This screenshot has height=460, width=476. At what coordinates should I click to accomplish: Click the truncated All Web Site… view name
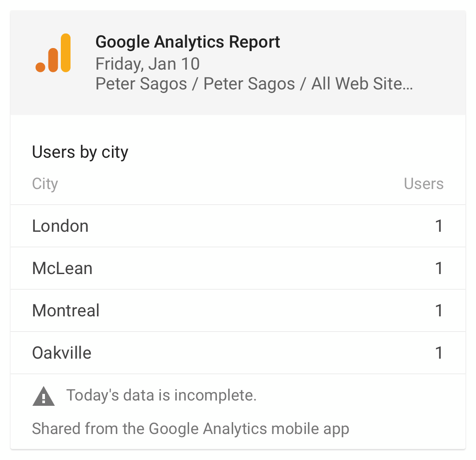click(x=362, y=84)
